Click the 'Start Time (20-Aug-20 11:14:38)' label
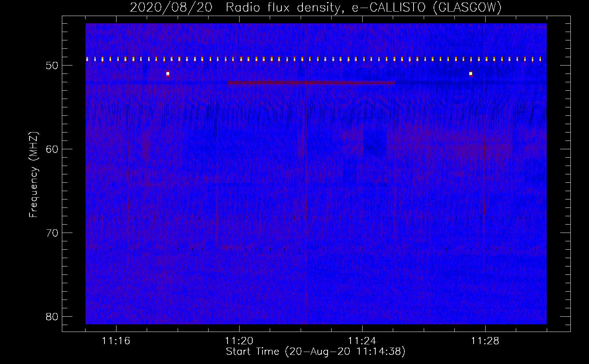589x364 pixels. pyautogui.click(x=316, y=352)
